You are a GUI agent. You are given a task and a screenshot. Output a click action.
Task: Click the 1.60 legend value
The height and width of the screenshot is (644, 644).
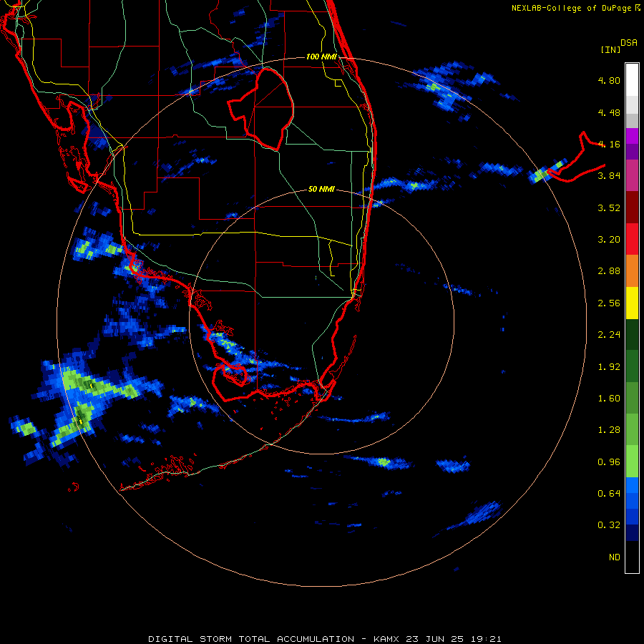pos(609,399)
